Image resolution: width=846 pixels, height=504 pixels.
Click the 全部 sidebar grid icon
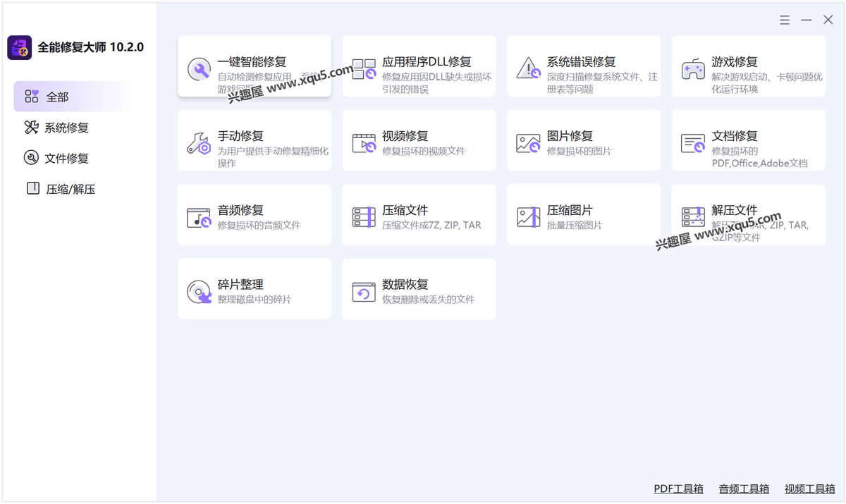[x=32, y=97]
